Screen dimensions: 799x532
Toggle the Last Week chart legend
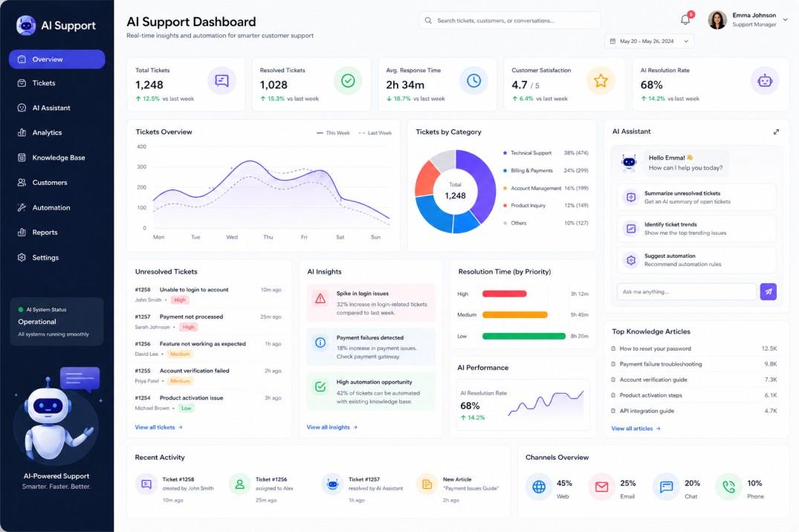point(375,133)
